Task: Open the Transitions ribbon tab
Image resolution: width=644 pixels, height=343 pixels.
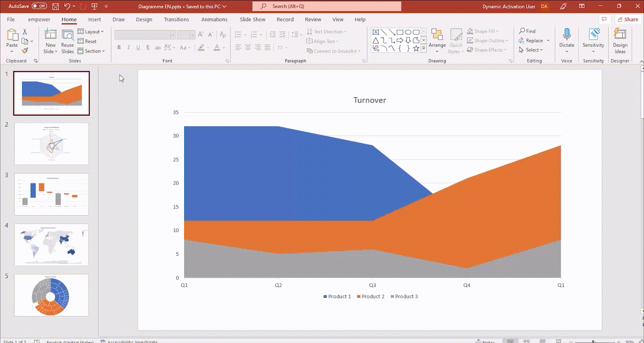Action: tap(176, 19)
